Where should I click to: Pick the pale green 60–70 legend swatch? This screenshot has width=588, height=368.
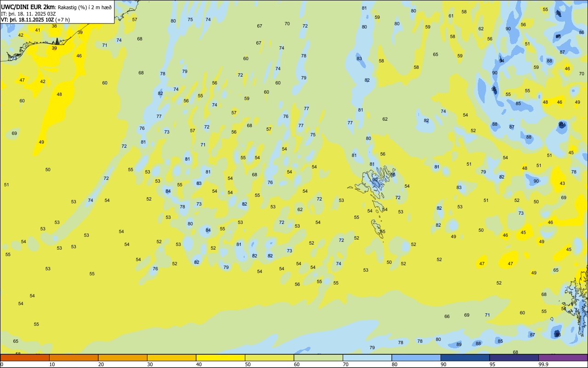coord(318,357)
